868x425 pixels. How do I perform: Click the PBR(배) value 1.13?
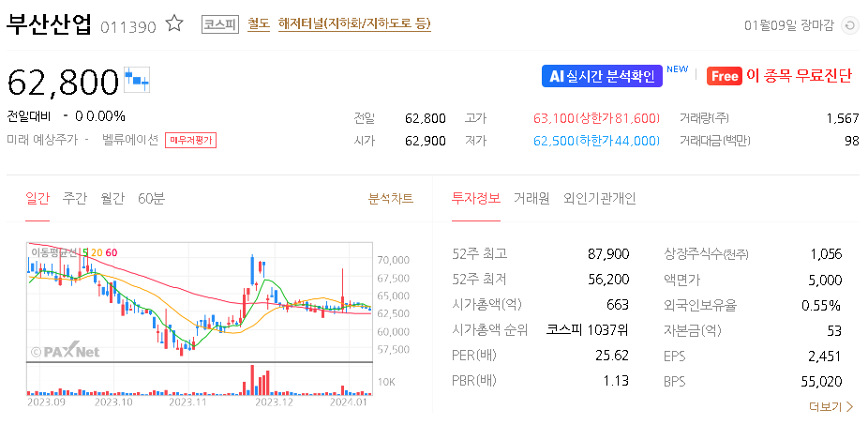617,381
